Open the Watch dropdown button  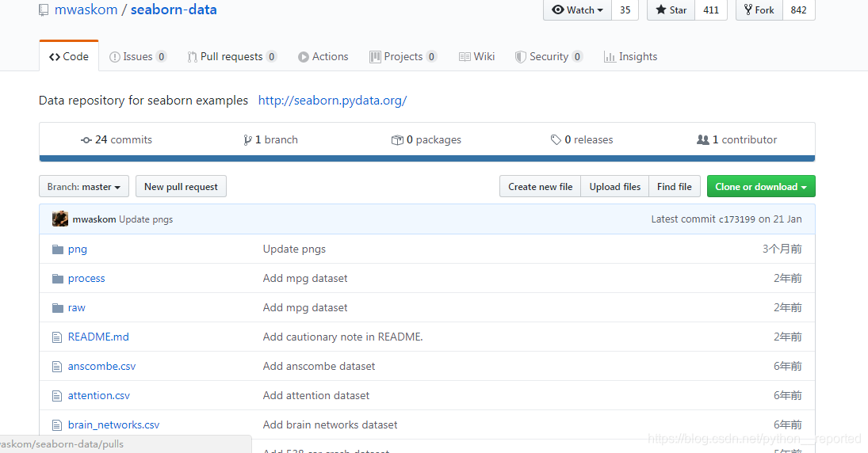[577, 10]
